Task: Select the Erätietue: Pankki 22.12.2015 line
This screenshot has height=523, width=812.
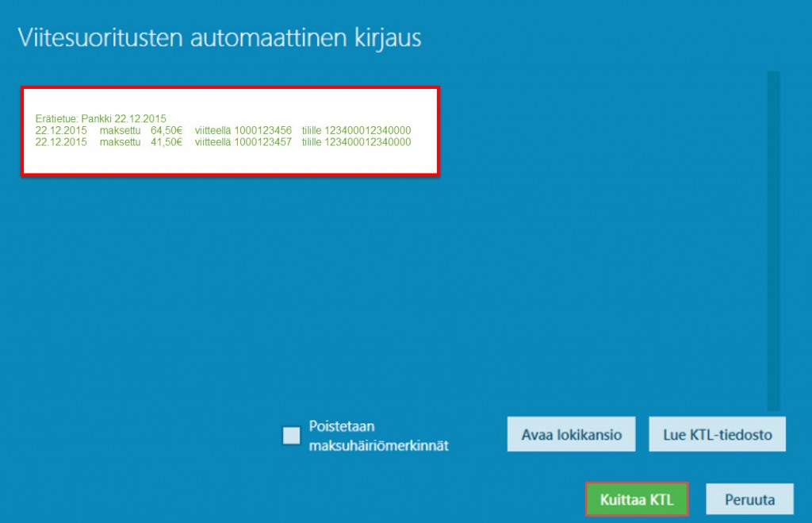Action: coord(101,119)
